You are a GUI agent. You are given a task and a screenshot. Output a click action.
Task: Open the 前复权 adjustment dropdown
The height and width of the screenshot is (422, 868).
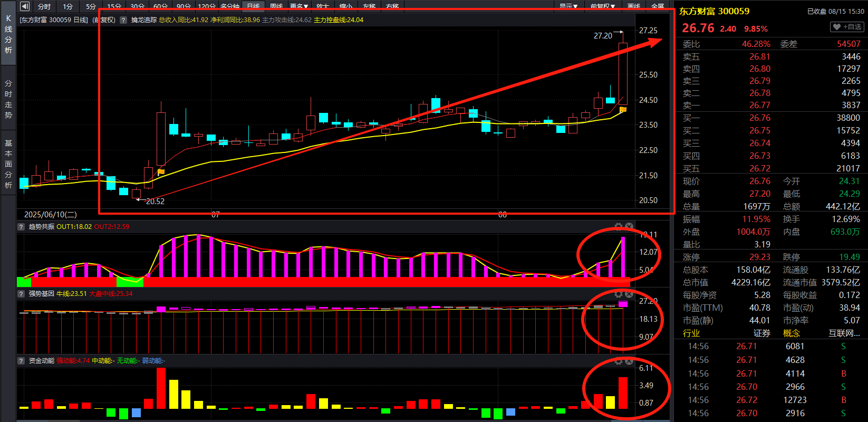pos(603,6)
